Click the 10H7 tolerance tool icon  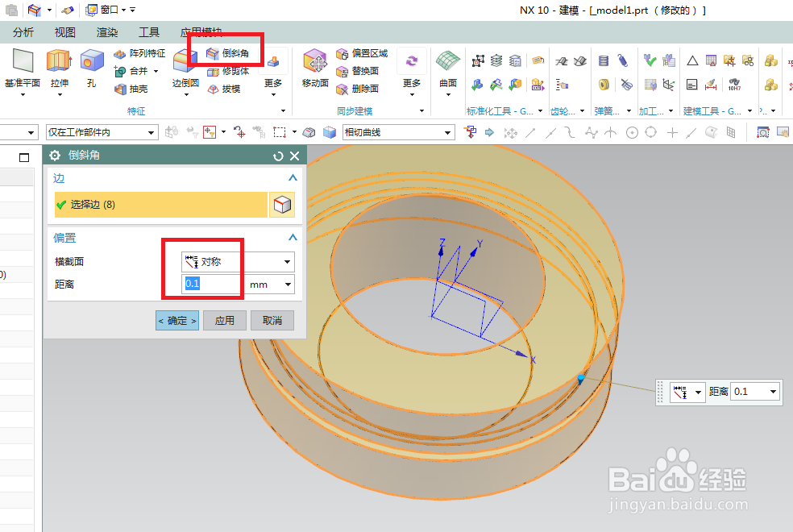coord(734,85)
